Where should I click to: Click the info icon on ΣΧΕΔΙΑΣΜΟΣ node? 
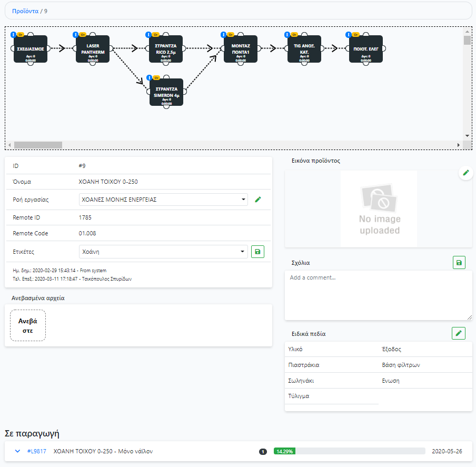point(13,35)
